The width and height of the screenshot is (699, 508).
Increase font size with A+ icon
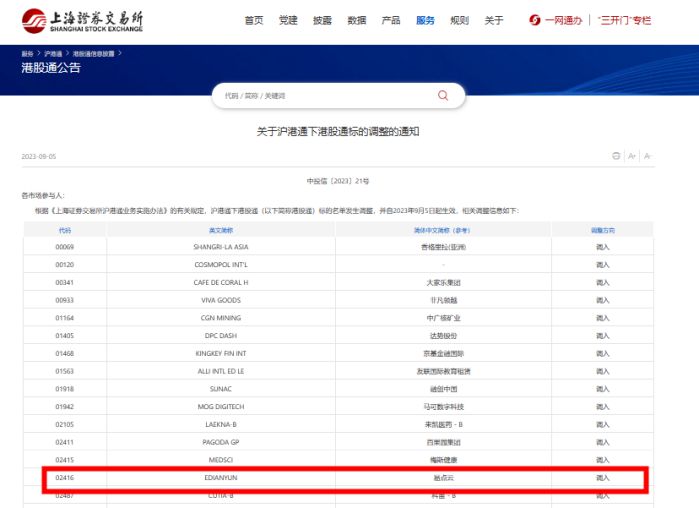[x=632, y=156]
